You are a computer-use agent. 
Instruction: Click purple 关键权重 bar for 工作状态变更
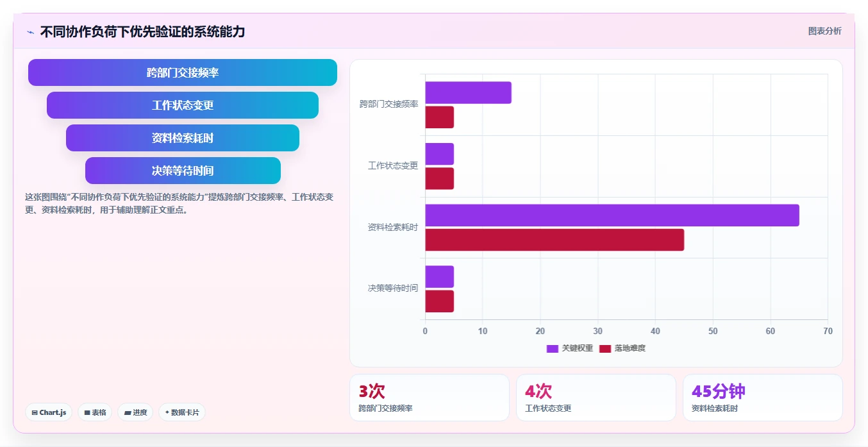tap(439, 154)
